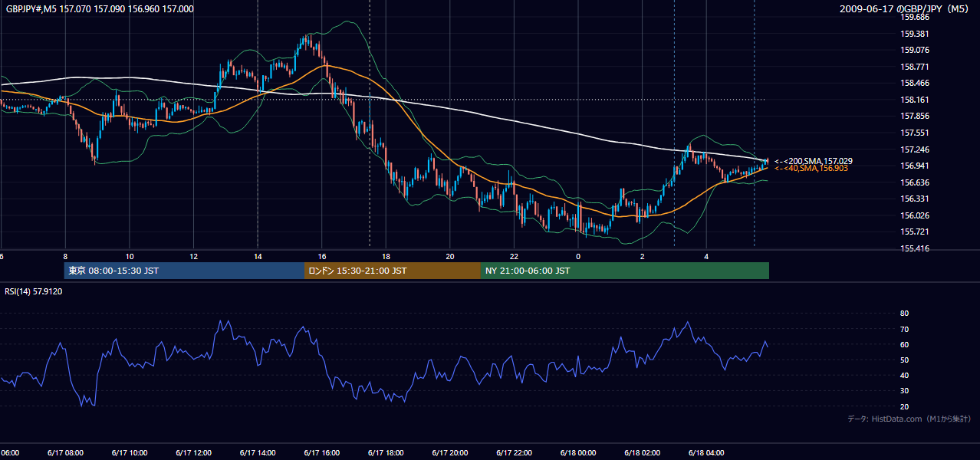Click price axis value 157.856
Viewport: 980px width, 460px height.
pos(916,117)
